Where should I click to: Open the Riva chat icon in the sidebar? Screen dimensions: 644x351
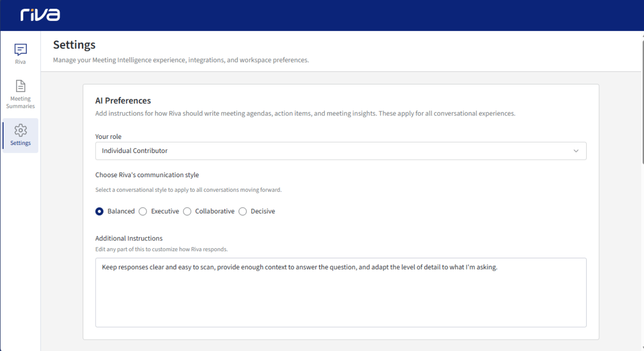21,50
